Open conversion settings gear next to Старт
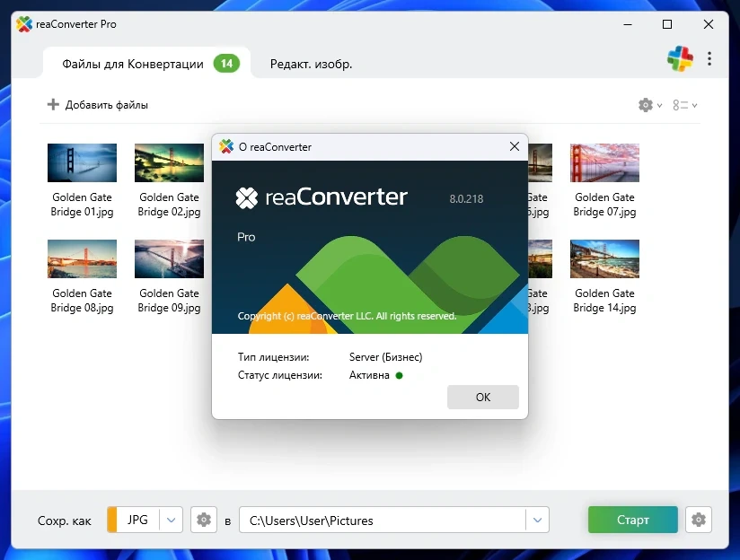This screenshot has width=740, height=560. pyautogui.click(x=699, y=520)
